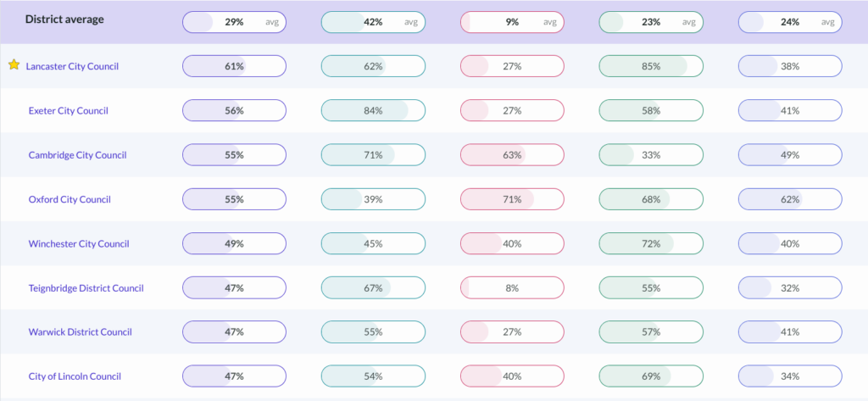Viewport: 868px width, 401px height.
Task: Open the Lancaster City Council link
Action: (72, 66)
